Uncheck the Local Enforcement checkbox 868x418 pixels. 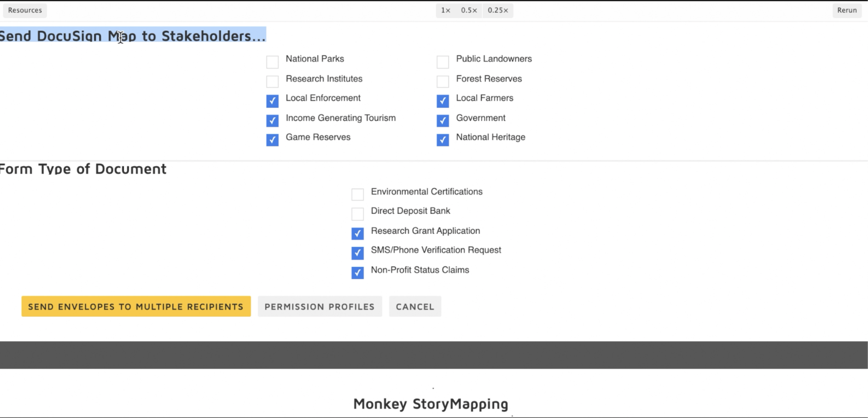272,101
